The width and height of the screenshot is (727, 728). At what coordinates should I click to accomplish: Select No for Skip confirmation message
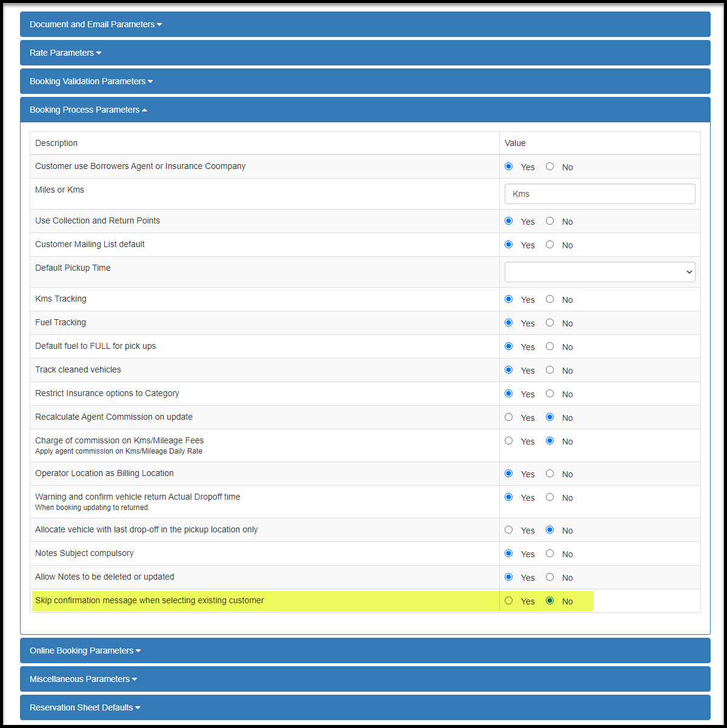[549, 600]
